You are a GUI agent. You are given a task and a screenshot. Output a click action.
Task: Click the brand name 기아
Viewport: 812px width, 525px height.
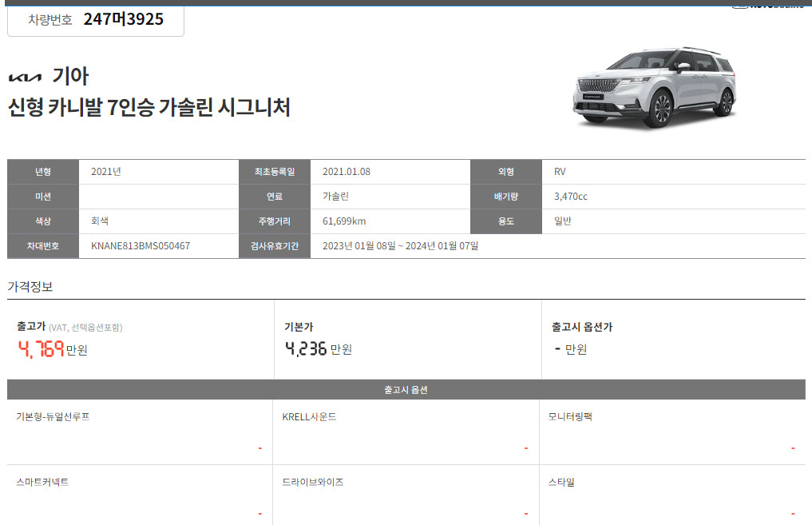[70, 76]
